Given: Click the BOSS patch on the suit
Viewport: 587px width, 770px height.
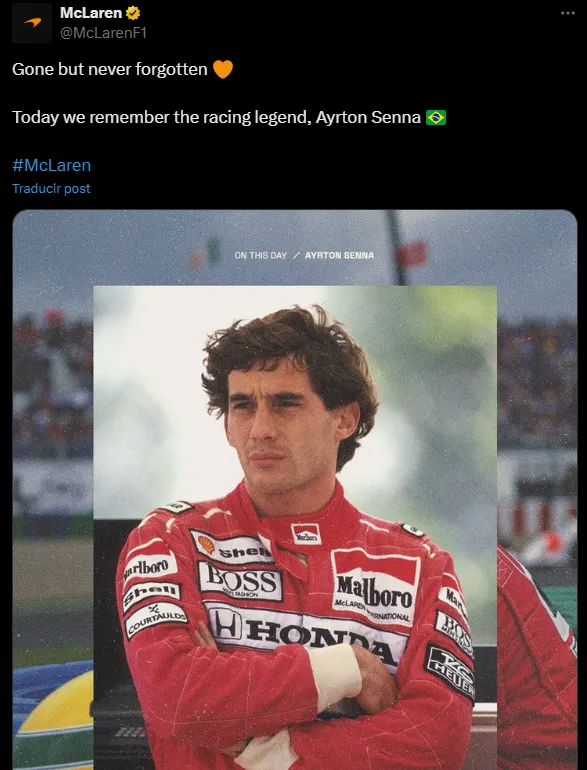Looking at the screenshot, I should pyautogui.click(x=240, y=581).
